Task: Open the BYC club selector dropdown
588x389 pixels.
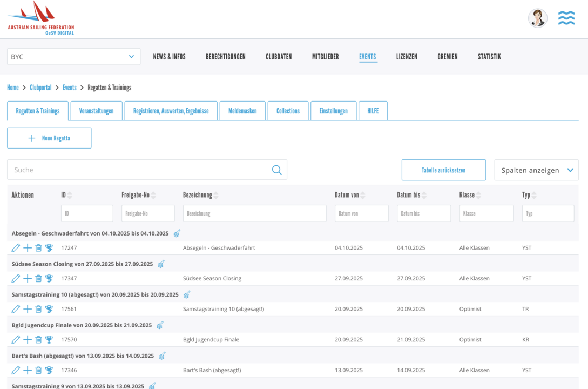Action: pyautogui.click(x=73, y=57)
